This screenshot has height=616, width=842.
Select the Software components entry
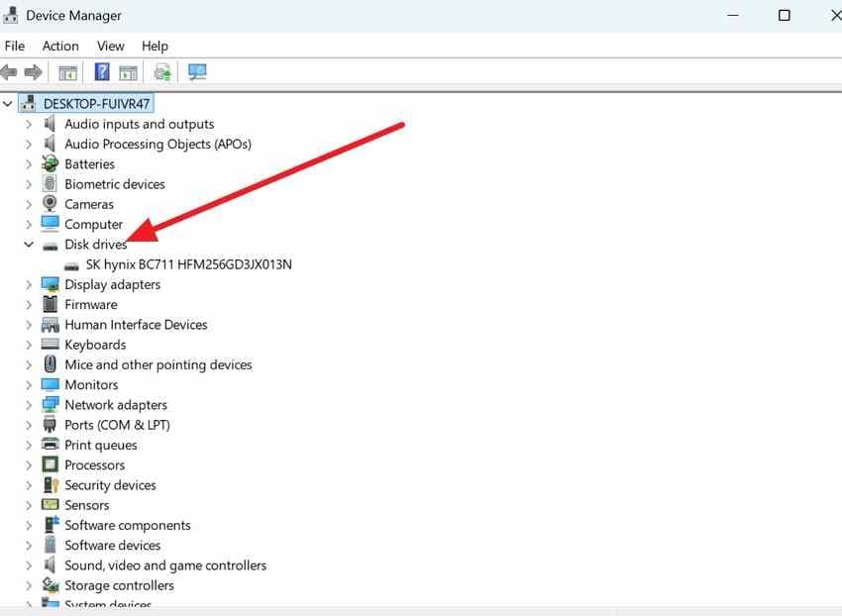[x=128, y=525]
